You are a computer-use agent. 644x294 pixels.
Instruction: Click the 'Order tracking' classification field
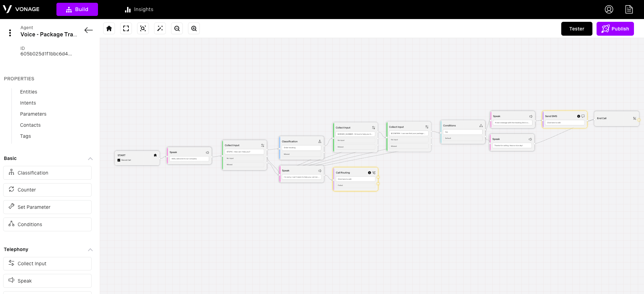pos(301,148)
